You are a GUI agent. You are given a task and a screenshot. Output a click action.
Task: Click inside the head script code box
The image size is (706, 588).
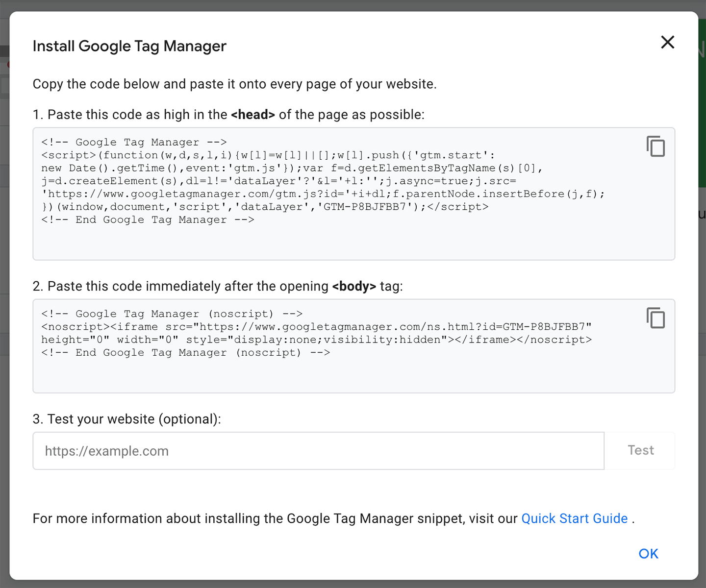[343, 240]
